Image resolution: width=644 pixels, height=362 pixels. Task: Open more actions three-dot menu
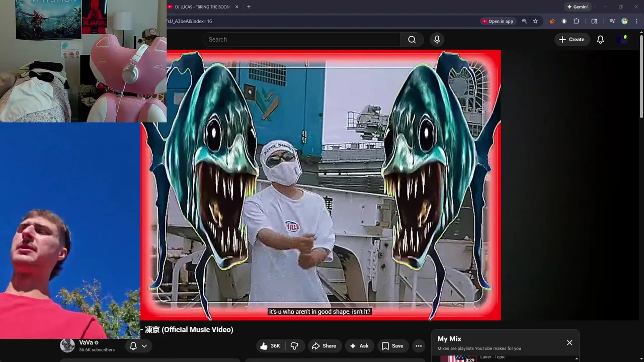(x=419, y=346)
